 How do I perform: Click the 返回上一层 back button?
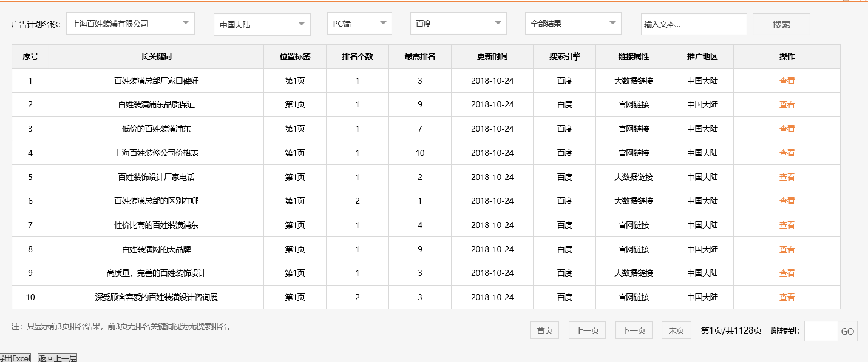pyautogui.click(x=56, y=358)
